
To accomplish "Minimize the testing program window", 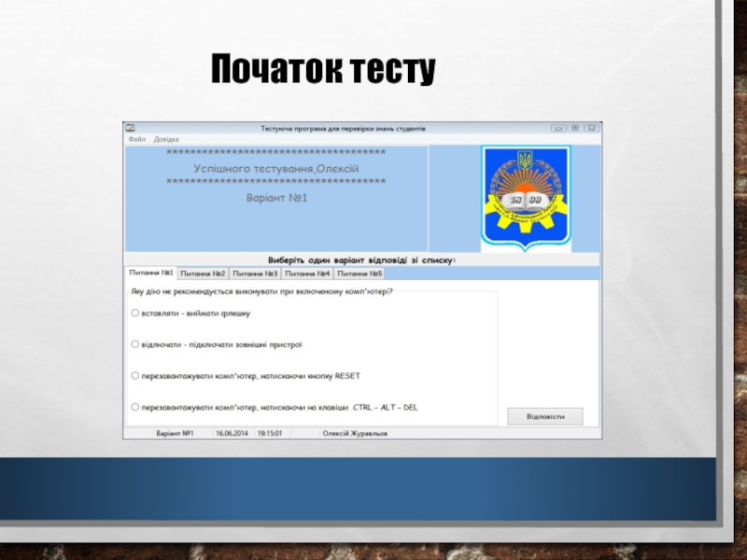I will [557, 127].
